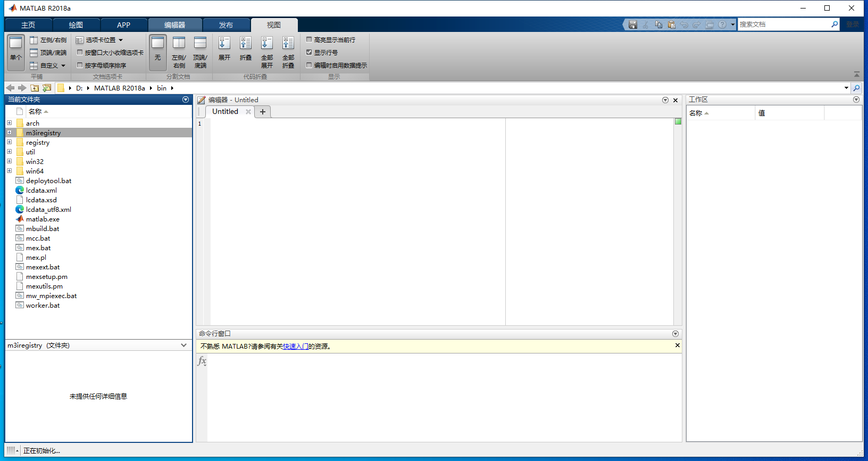Click 展开 code fold expand icon
The image size is (868, 461).
coord(224,49)
